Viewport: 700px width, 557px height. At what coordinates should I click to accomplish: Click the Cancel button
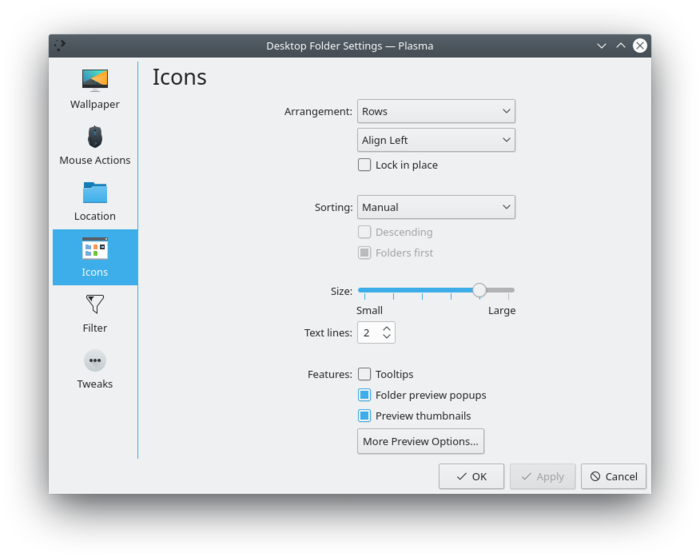[x=613, y=476]
